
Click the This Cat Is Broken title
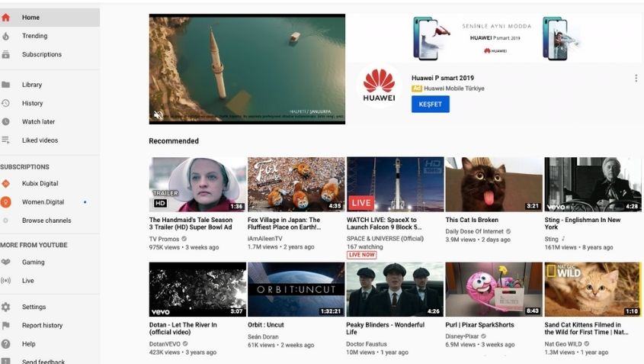[x=472, y=220]
